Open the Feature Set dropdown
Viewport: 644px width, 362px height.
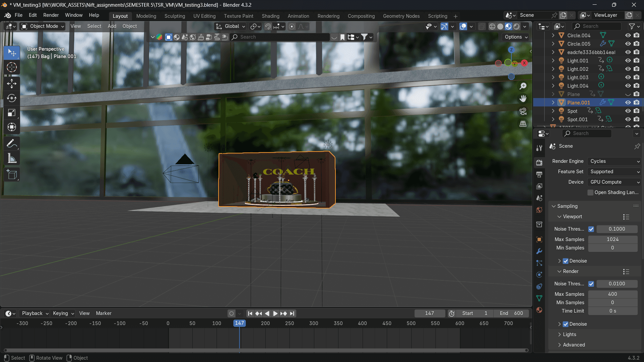click(x=614, y=172)
